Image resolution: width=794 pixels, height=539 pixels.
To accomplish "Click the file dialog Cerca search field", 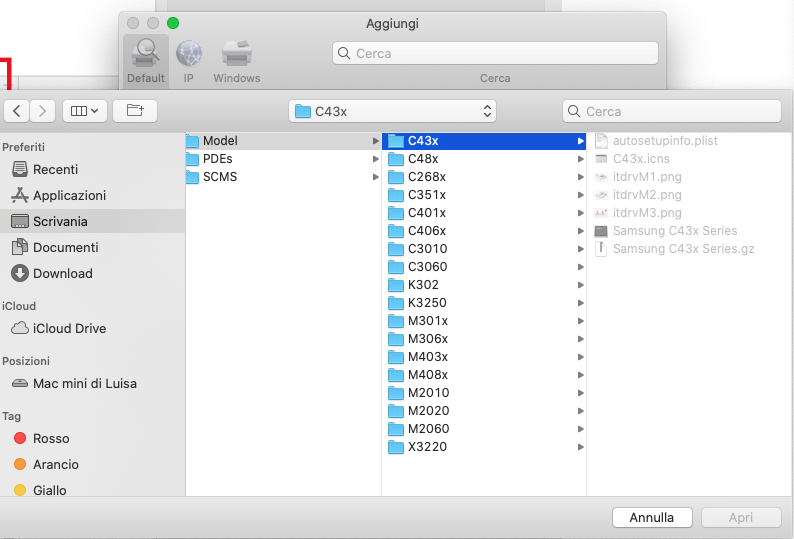I will click(671, 111).
